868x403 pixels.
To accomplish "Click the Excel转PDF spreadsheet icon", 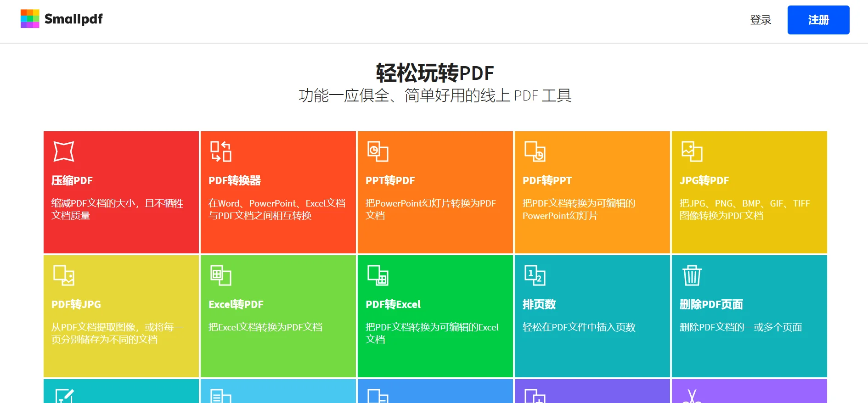I will click(x=221, y=275).
